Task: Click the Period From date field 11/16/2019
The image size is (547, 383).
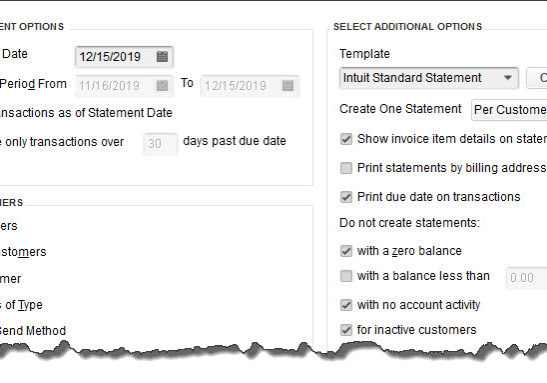Action: click(x=124, y=85)
